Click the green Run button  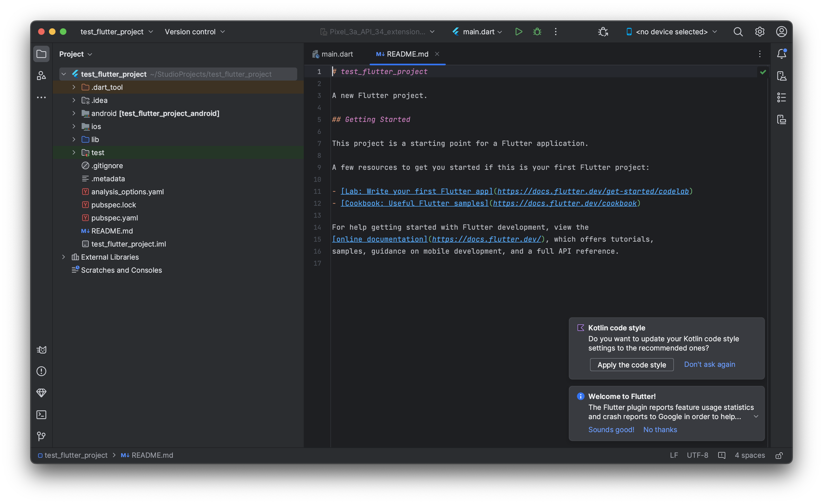(518, 32)
